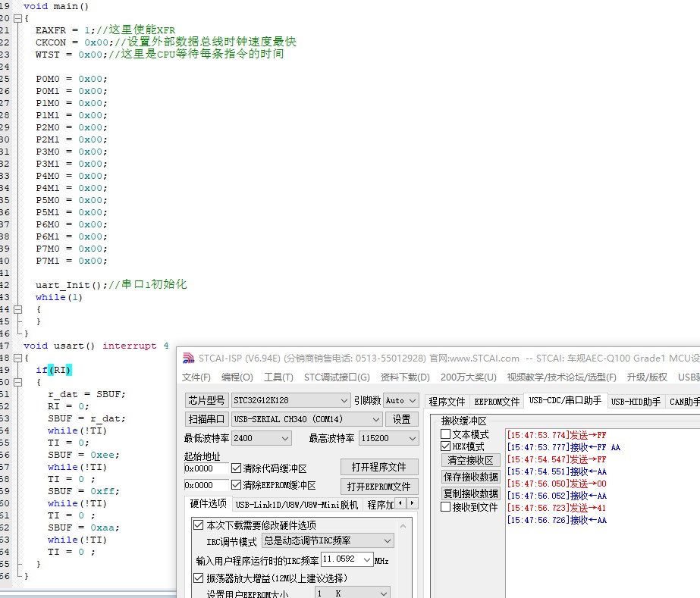Screen dimensions: 700x598
Task: Expand the STC32G12K128 chip model dropdown
Action: [x=344, y=401]
